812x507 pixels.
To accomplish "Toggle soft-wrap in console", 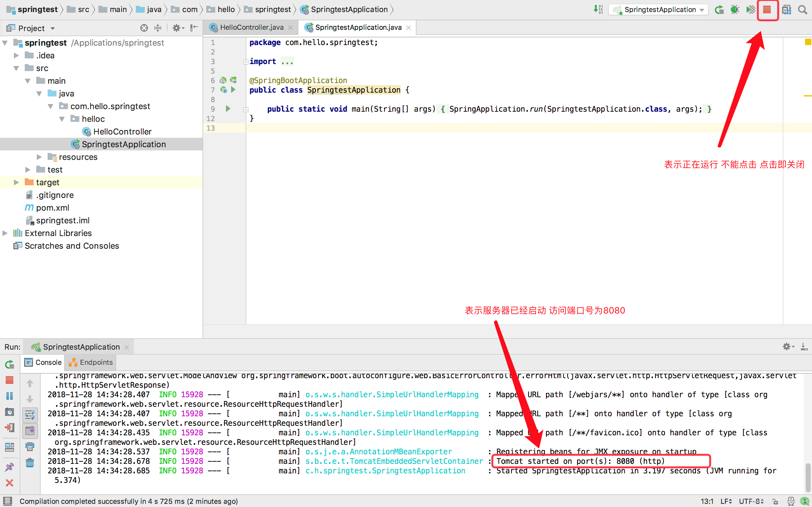I will click(x=30, y=415).
